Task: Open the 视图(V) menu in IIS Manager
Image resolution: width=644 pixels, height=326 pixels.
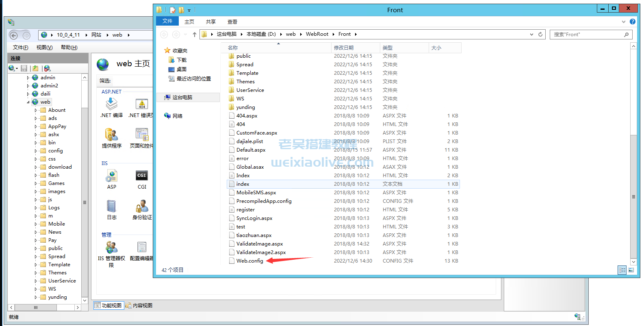Action: [x=44, y=48]
